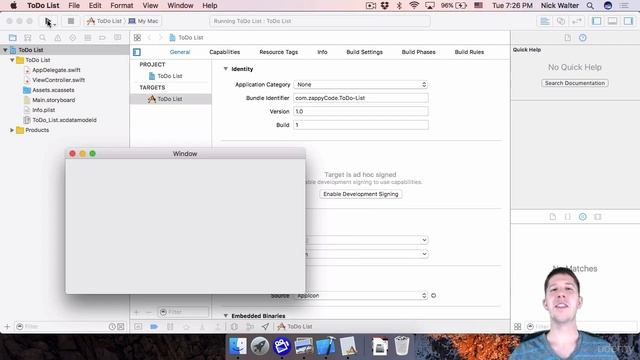
Task: Open the test navigator icon
Action: tap(73, 38)
